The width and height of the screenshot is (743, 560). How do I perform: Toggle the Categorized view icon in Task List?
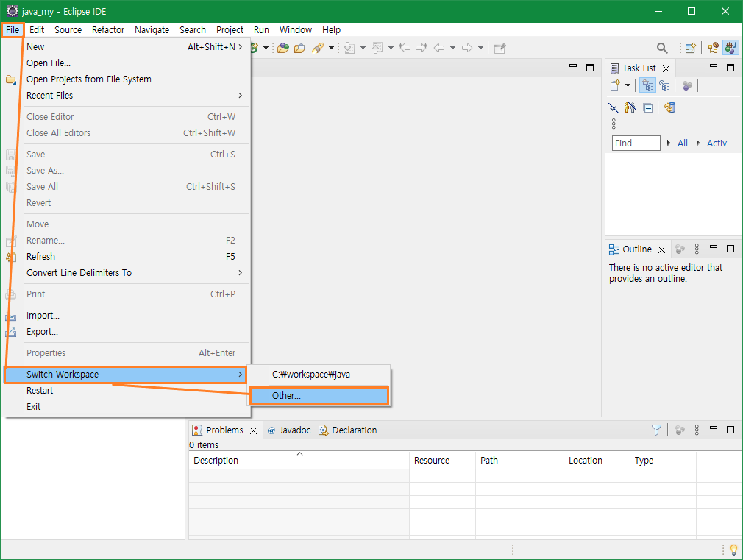648,86
